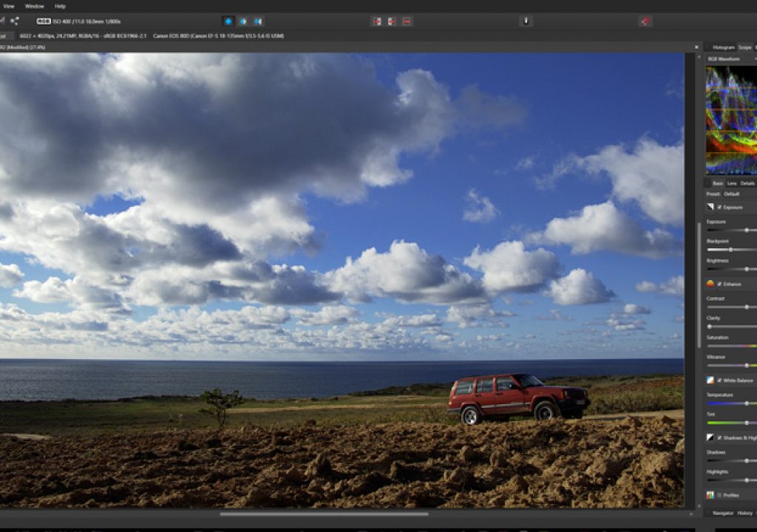Select the mirror-view mode icon
Viewport: 757px width, 532px height.
(x=258, y=21)
